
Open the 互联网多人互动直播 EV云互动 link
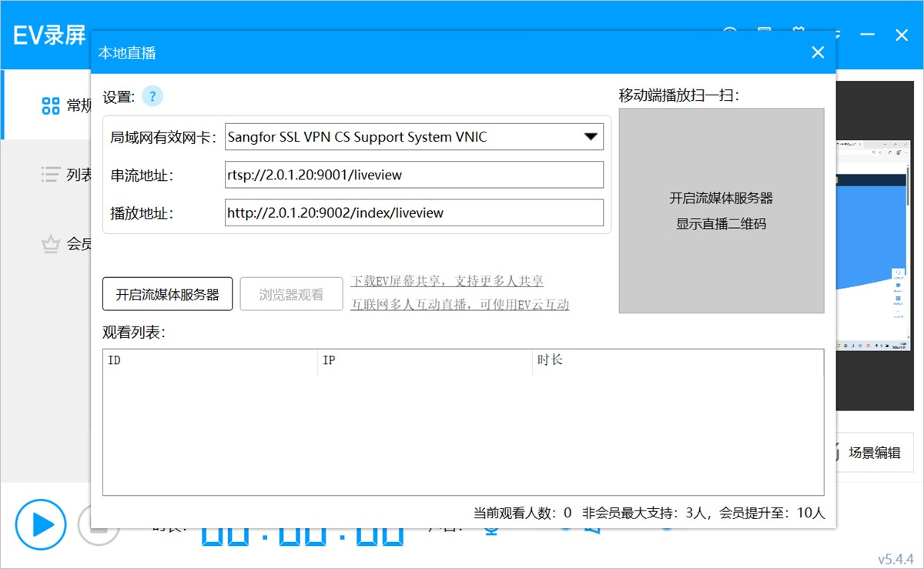(x=460, y=304)
